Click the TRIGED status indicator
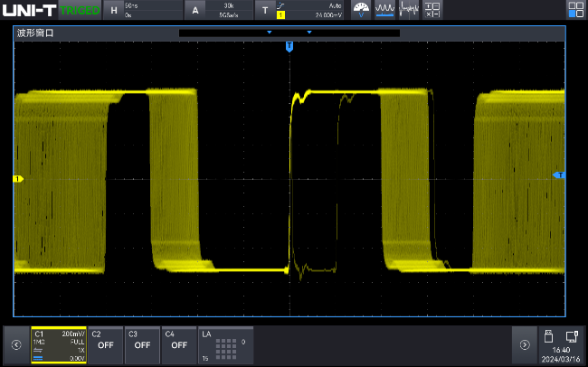This screenshot has width=588, height=367. tap(85, 10)
